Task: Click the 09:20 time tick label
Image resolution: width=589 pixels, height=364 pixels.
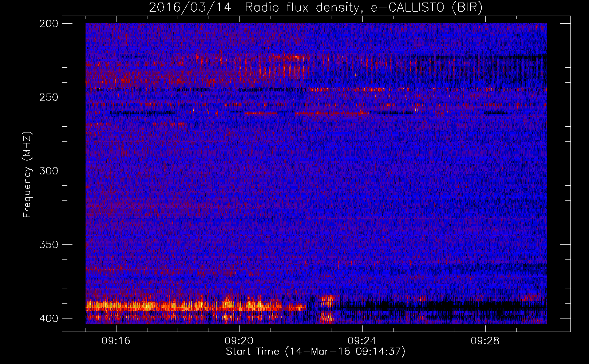Action: tap(239, 341)
